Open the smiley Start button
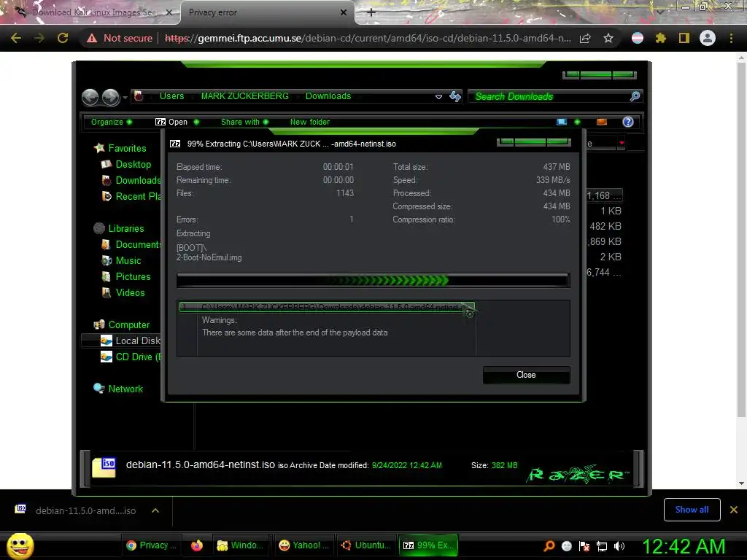 pyautogui.click(x=20, y=545)
